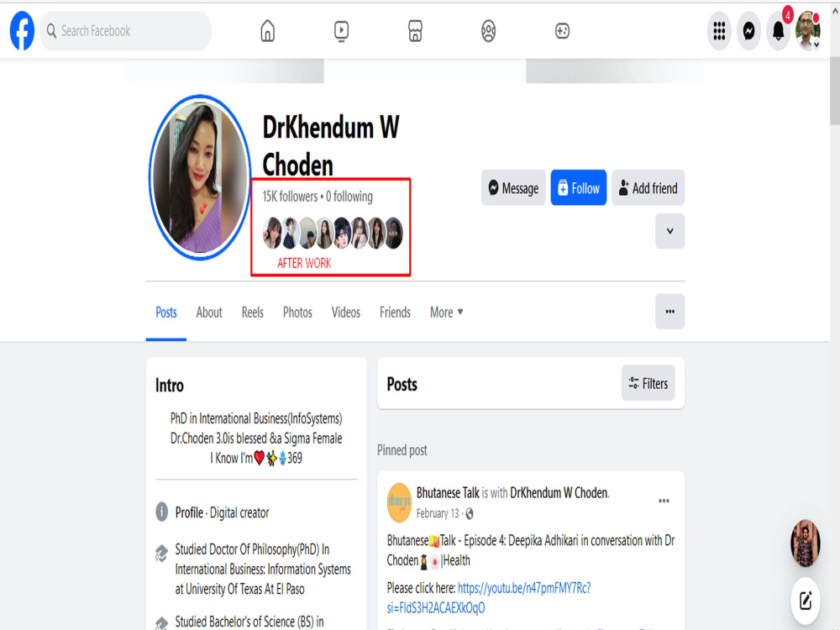Go to the Home feed icon
The image size is (840, 630).
point(267,31)
